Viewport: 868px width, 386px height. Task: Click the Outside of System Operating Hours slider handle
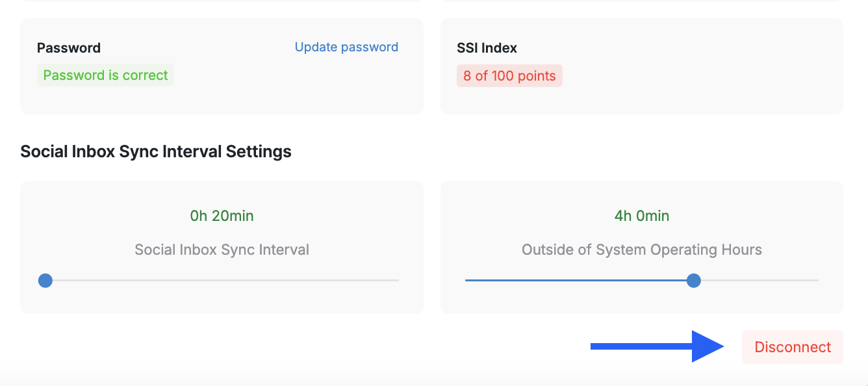pyautogui.click(x=694, y=281)
